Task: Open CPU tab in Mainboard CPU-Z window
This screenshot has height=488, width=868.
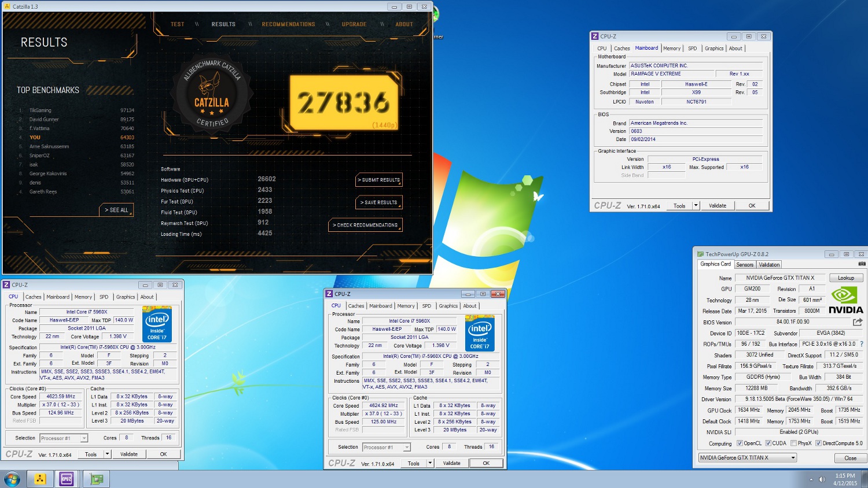Action: tap(602, 49)
